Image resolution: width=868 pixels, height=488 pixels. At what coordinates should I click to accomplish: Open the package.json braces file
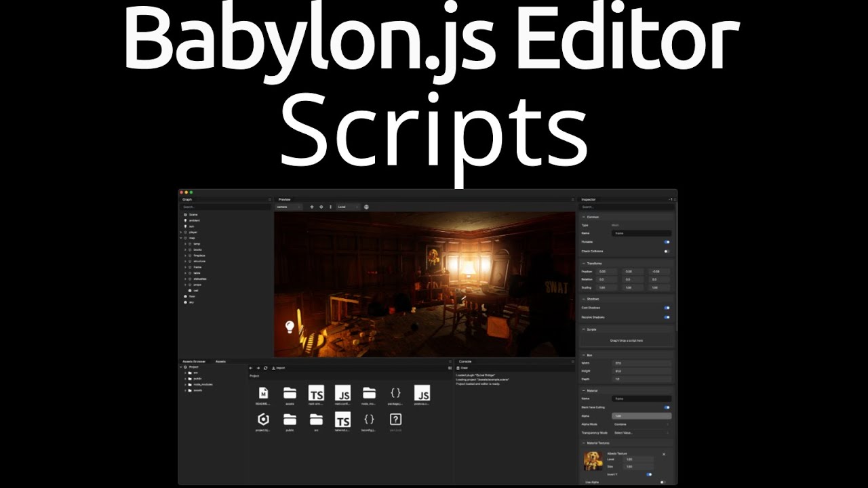395,393
